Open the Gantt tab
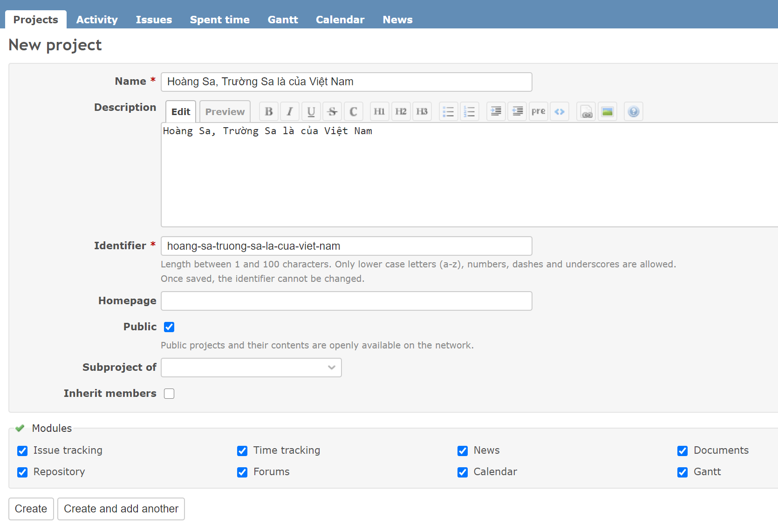 click(282, 20)
